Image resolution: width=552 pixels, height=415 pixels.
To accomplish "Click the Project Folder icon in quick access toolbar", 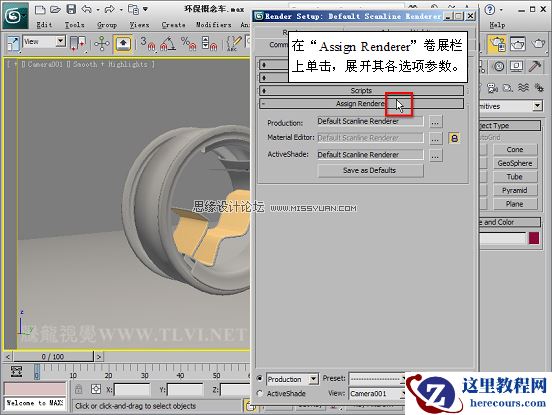I will (134, 10).
